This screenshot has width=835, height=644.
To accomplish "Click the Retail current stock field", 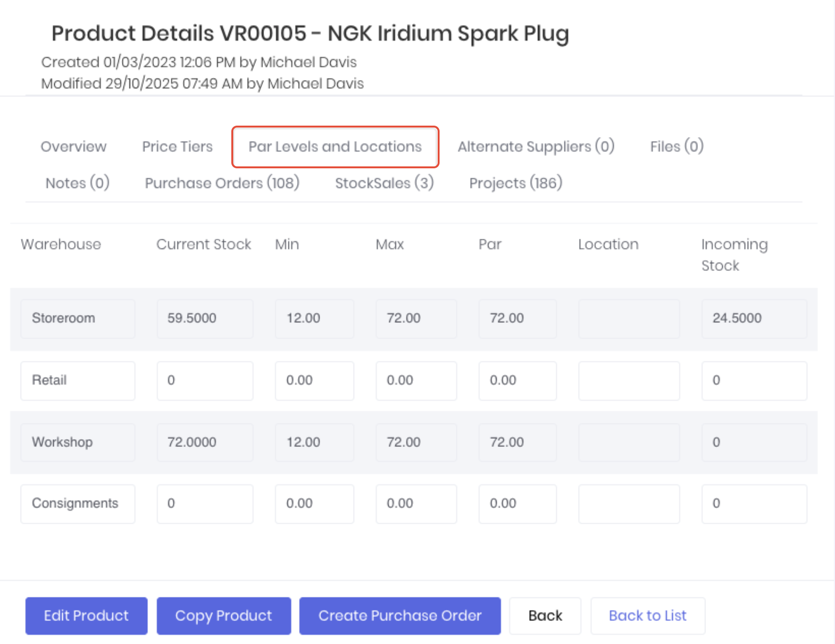I will 205,381.
